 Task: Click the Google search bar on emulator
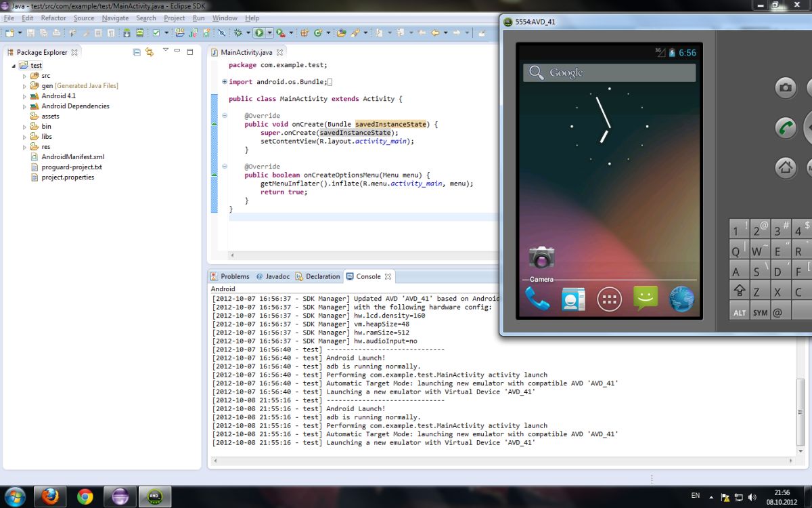coord(609,72)
